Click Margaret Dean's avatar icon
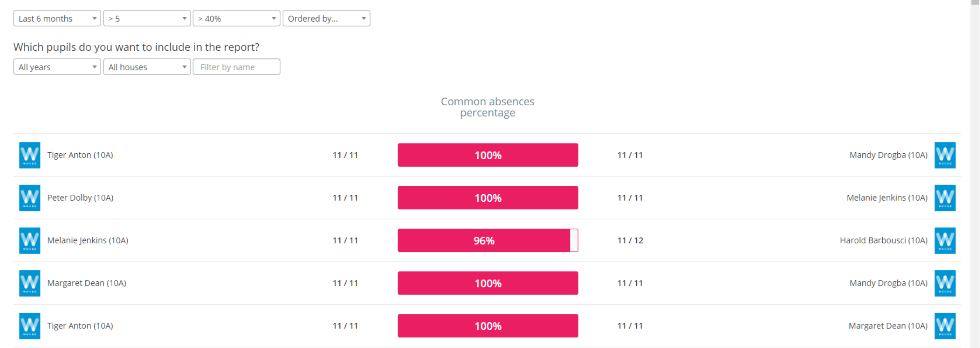The image size is (980, 348). pos(30,283)
